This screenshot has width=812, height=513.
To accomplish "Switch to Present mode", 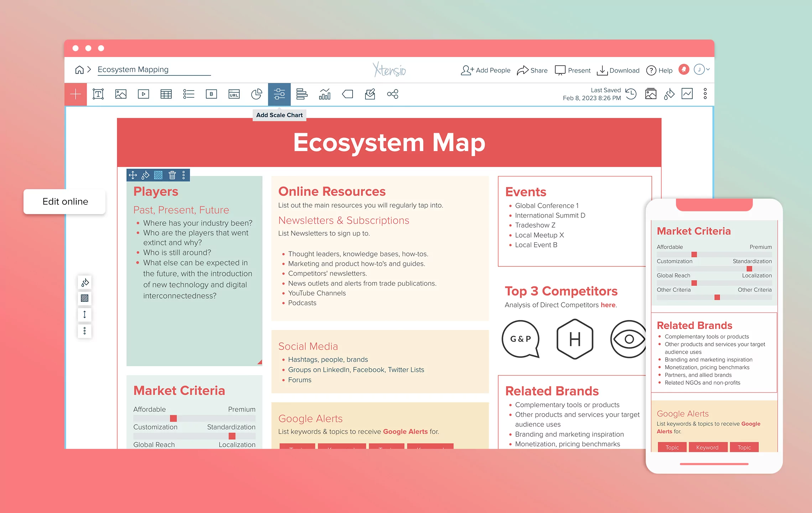I will tap(572, 70).
